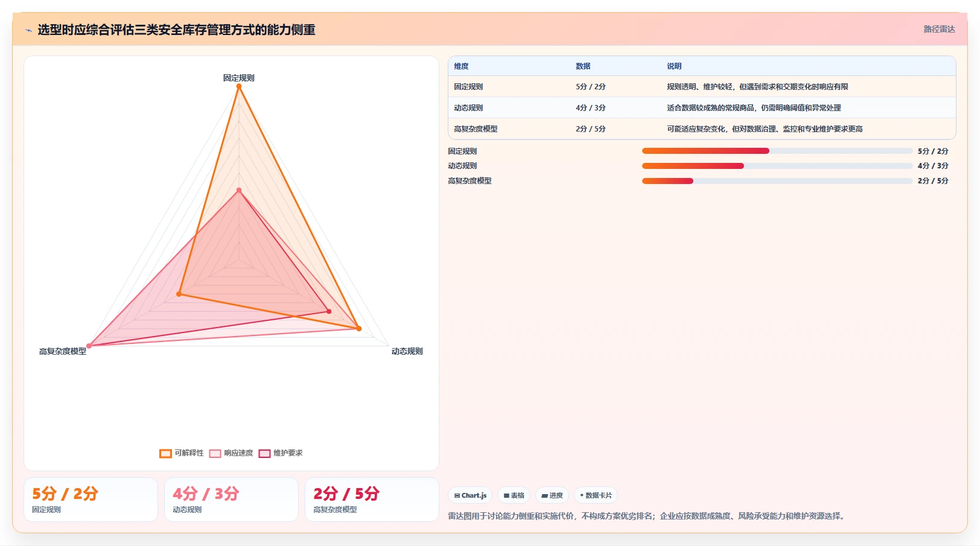Click the small icon before the title
The height and width of the screenshot is (546, 980).
(x=28, y=30)
